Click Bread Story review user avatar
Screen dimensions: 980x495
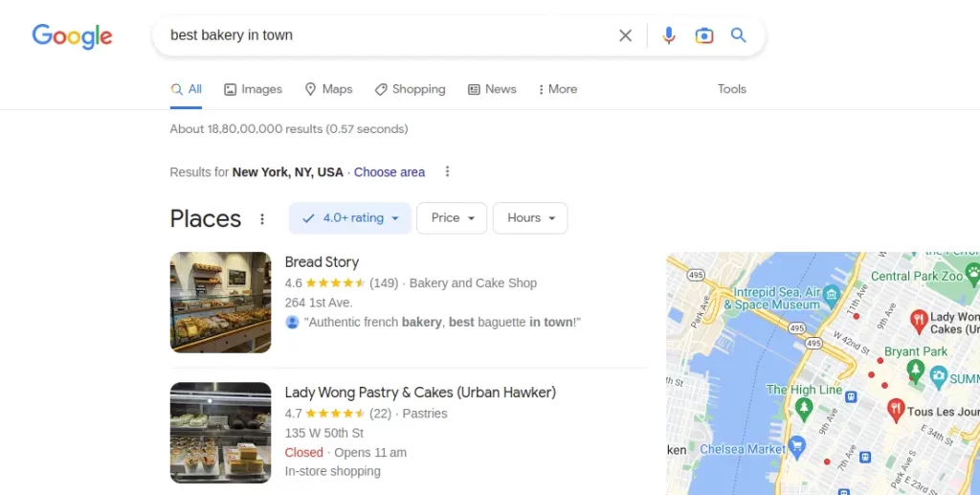292,323
